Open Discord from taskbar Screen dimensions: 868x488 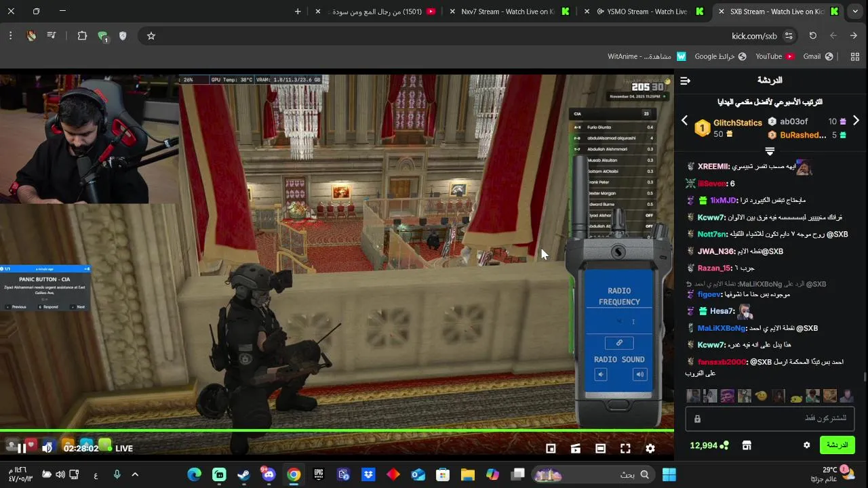point(269,474)
